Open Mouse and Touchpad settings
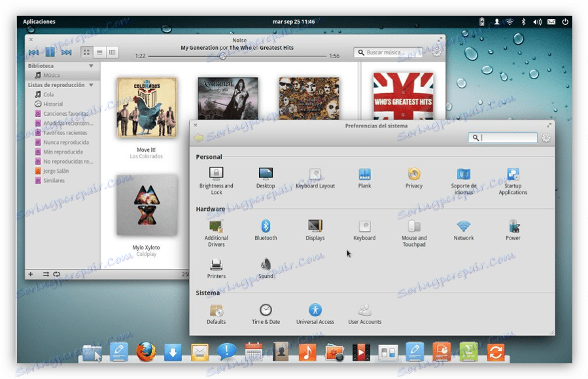 coord(414,232)
